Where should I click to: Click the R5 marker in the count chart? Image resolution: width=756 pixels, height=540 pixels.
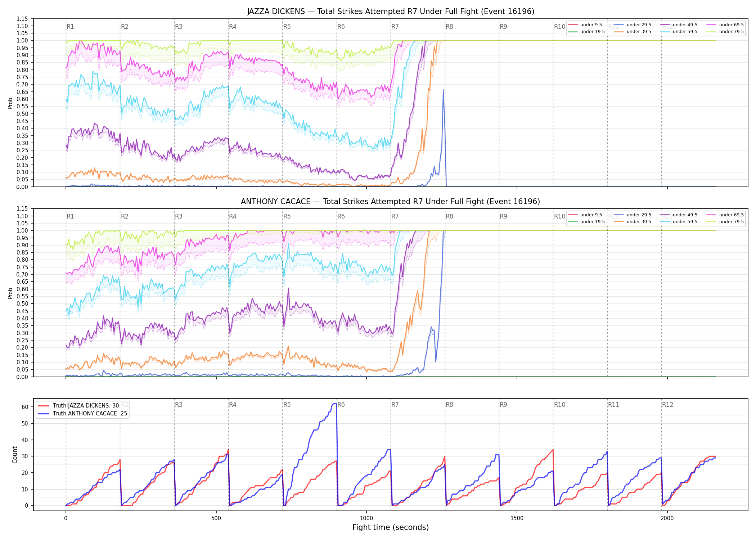pyautogui.click(x=287, y=405)
